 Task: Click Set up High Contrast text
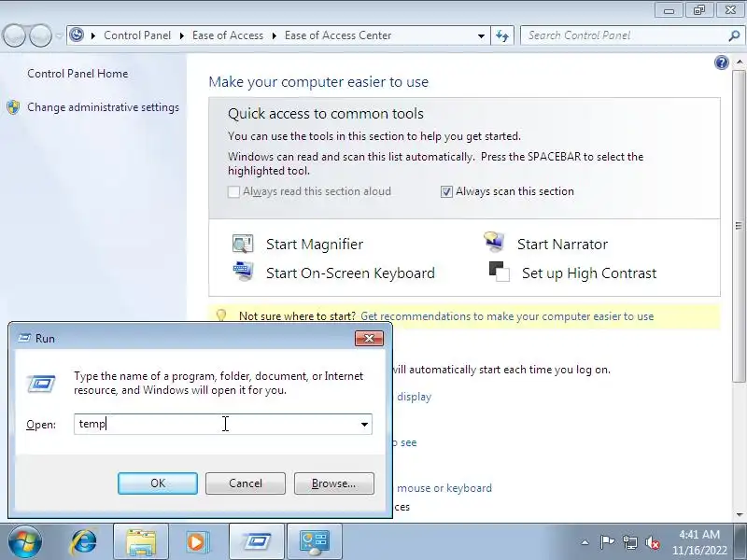coord(589,273)
